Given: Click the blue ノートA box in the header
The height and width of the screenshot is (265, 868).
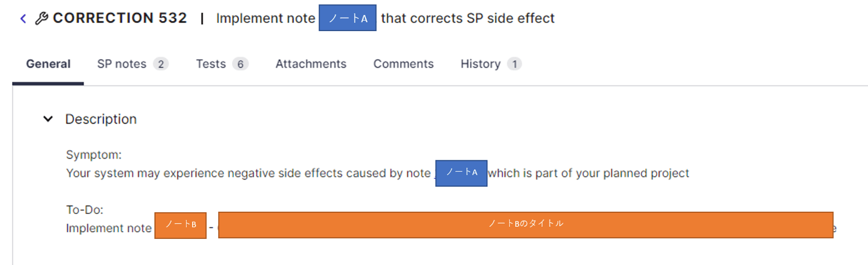Looking at the screenshot, I should [x=348, y=18].
